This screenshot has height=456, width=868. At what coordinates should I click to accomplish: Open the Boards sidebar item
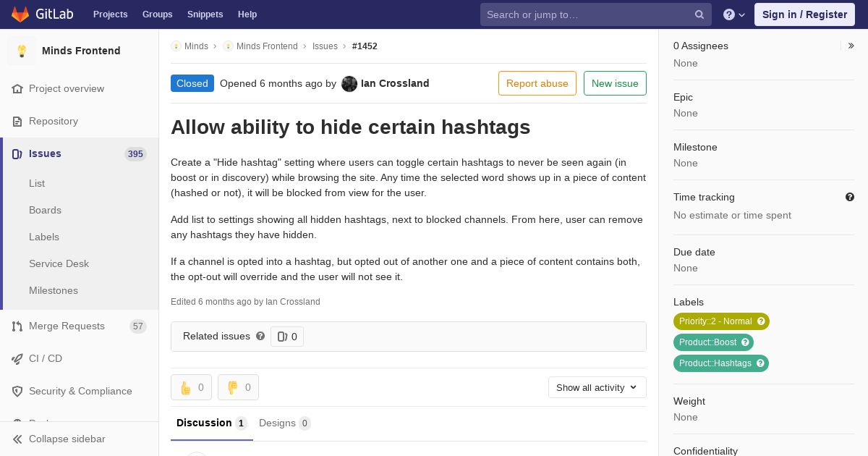(45, 210)
